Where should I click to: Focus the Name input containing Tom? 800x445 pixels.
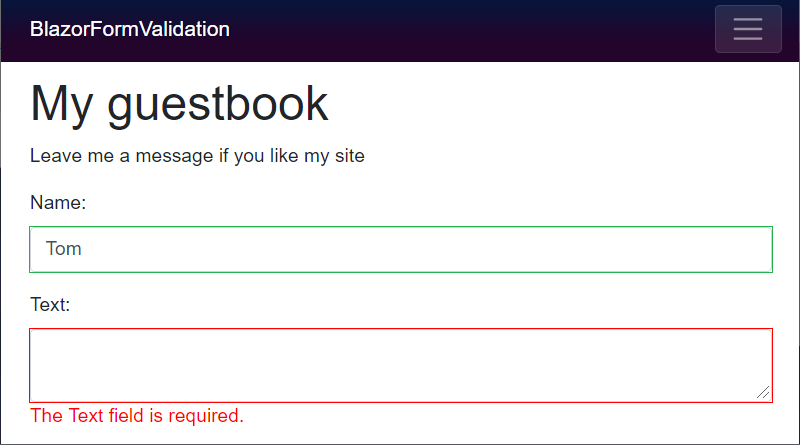pos(401,249)
